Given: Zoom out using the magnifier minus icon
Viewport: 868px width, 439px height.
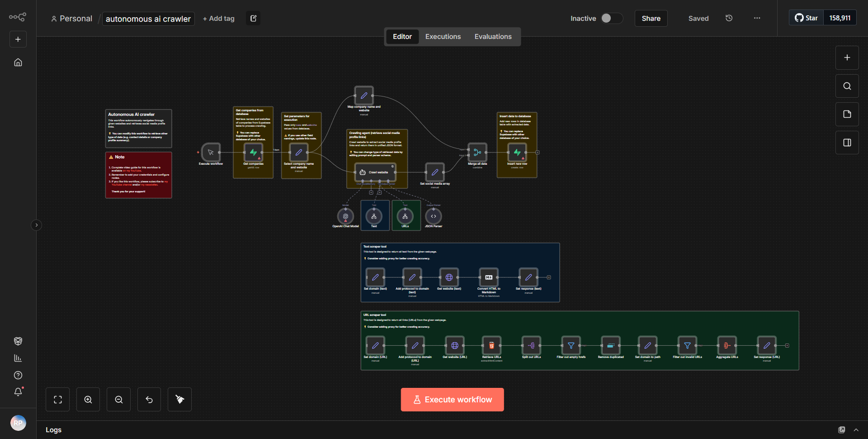Looking at the screenshot, I should pos(118,399).
